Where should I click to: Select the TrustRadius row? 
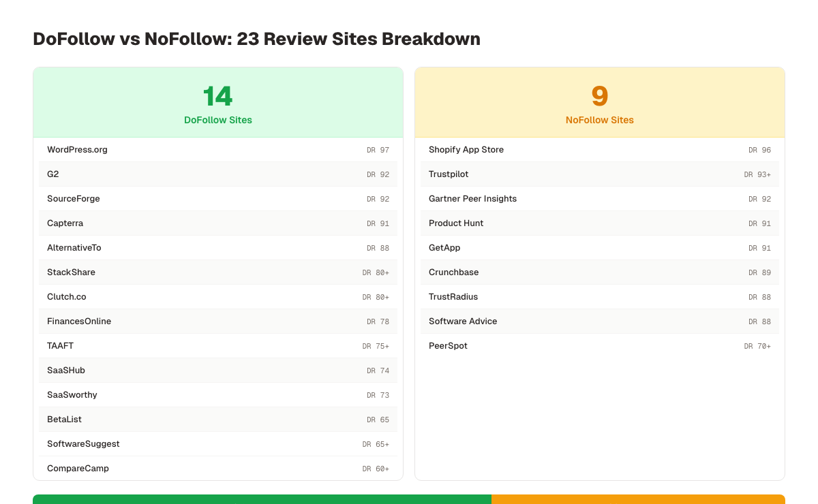600,297
